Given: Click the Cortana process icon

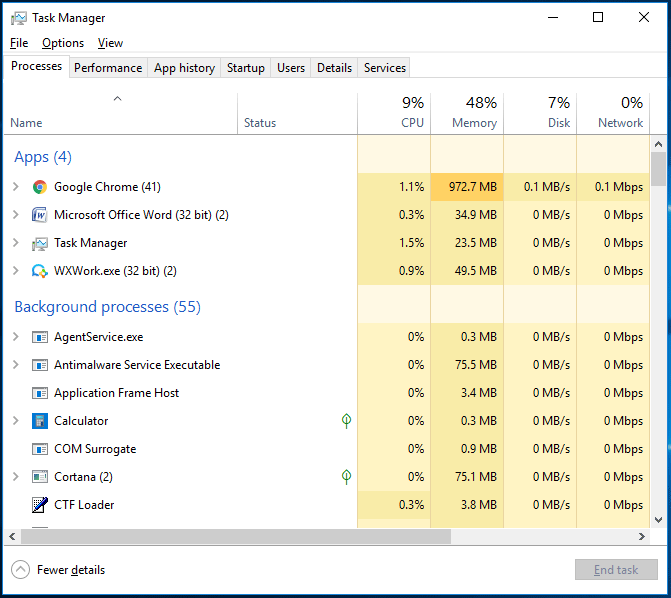Looking at the screenshot, I should (x=40, y=477).
